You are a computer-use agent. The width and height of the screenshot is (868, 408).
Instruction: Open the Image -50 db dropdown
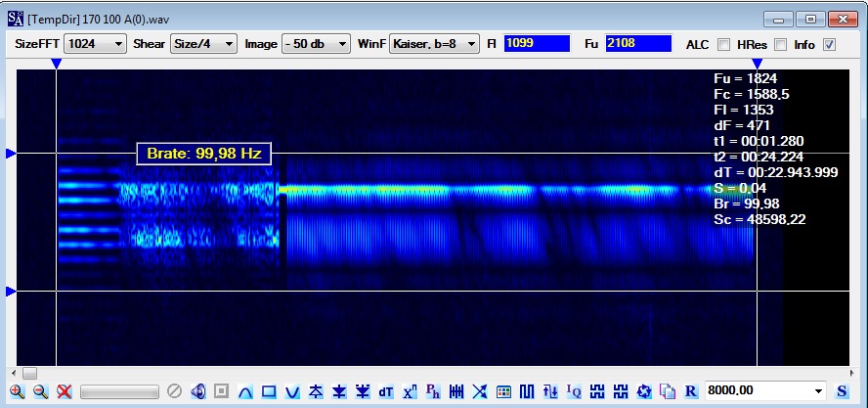coord(316,44)
